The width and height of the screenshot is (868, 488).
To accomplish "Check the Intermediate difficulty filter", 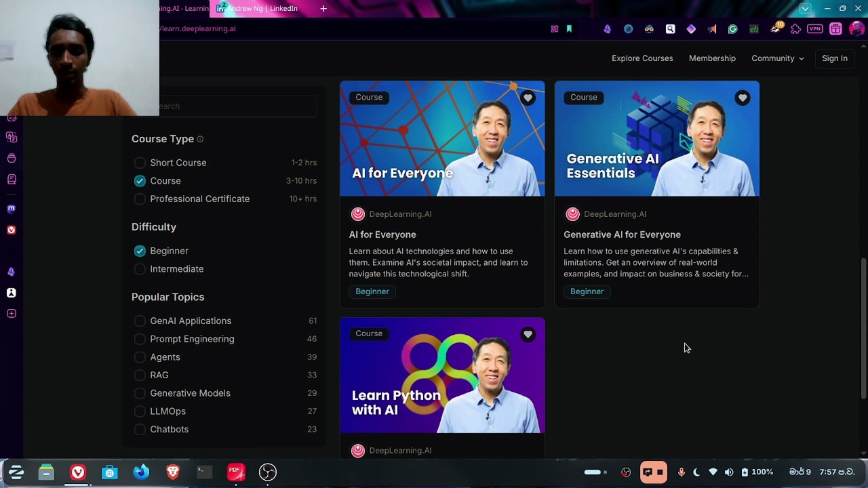I will [140, 269].
